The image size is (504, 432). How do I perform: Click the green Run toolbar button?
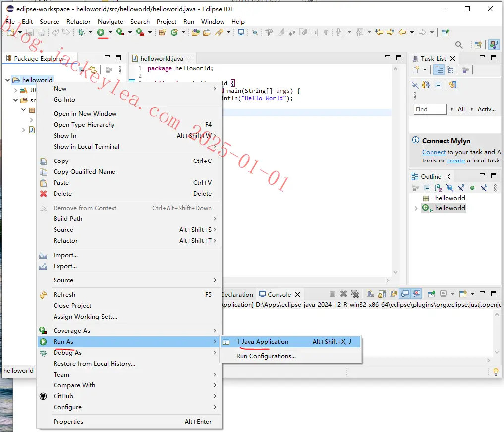(x=101, y=32)
